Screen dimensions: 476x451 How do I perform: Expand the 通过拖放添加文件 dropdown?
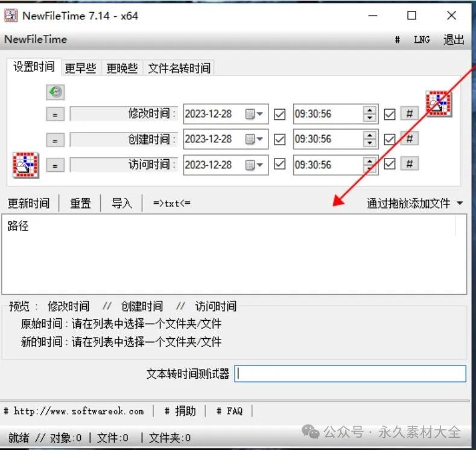[x=460, y=203]
